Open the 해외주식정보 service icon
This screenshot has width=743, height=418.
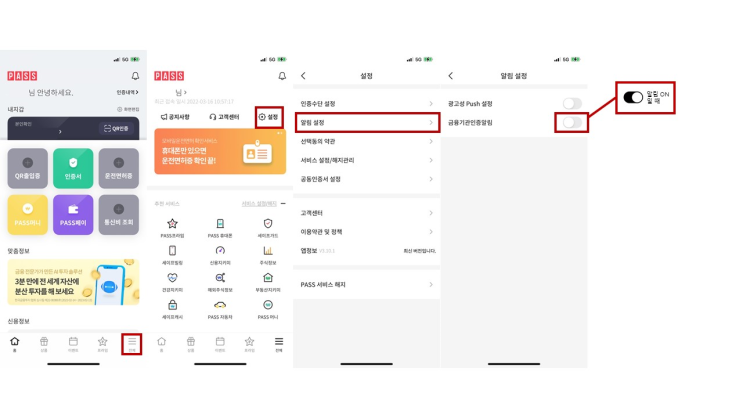coord(220,282)
